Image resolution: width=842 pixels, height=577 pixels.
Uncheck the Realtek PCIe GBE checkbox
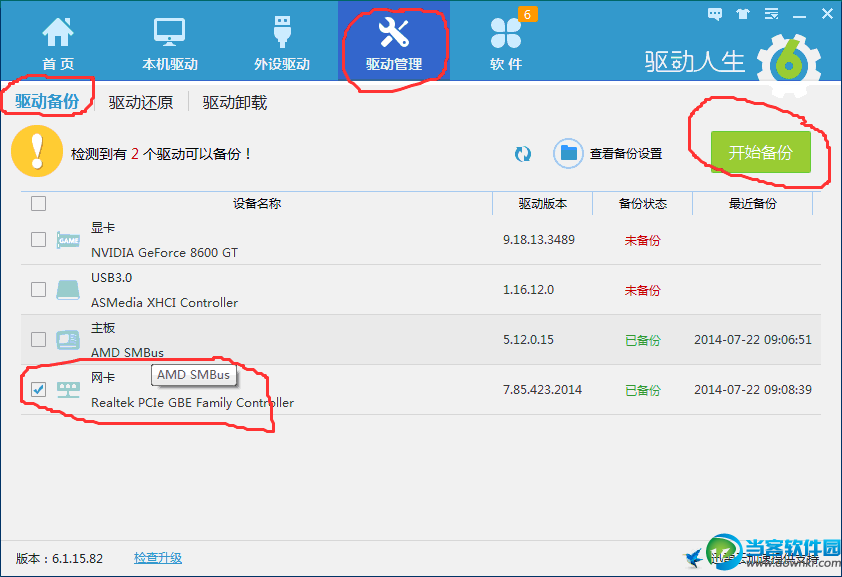coord(38,389)
